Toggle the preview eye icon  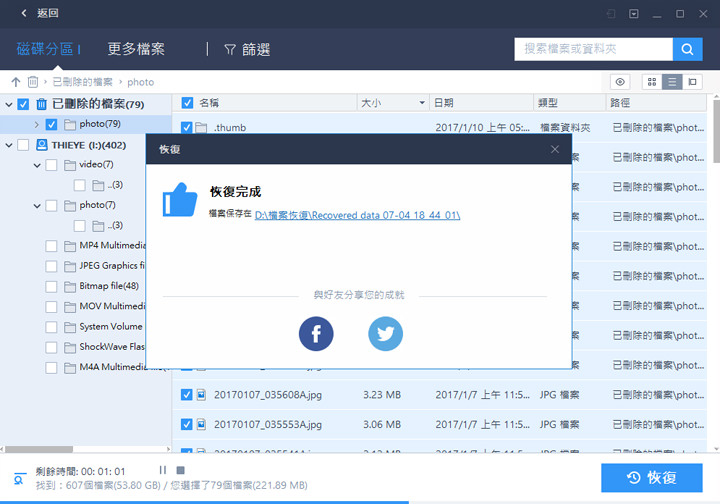pos(621,82)
